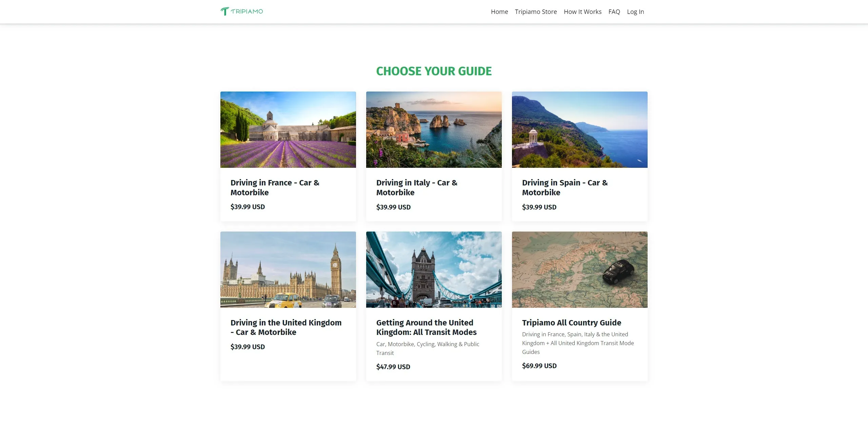Image resolution: width=868 pixels, height=437 pixels.
Task: Click Log In link
Action: [x=635, y=12]
